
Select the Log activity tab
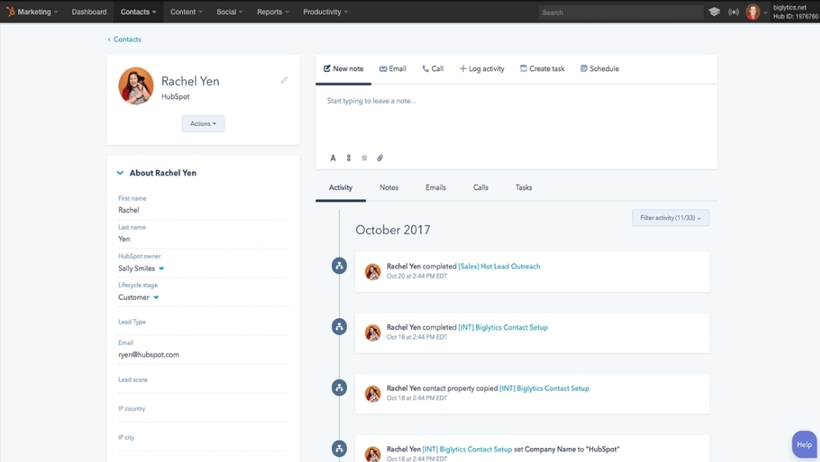(482, 69)
